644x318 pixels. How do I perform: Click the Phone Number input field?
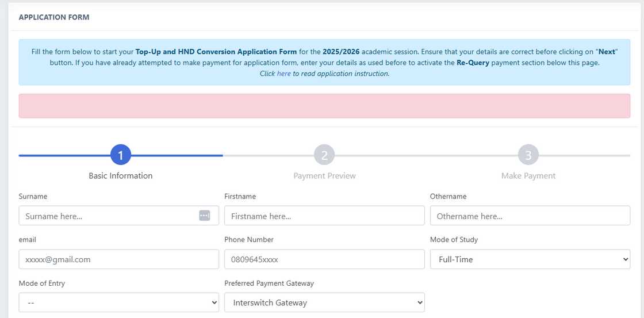pyautogui.click(x=324, y=259)
